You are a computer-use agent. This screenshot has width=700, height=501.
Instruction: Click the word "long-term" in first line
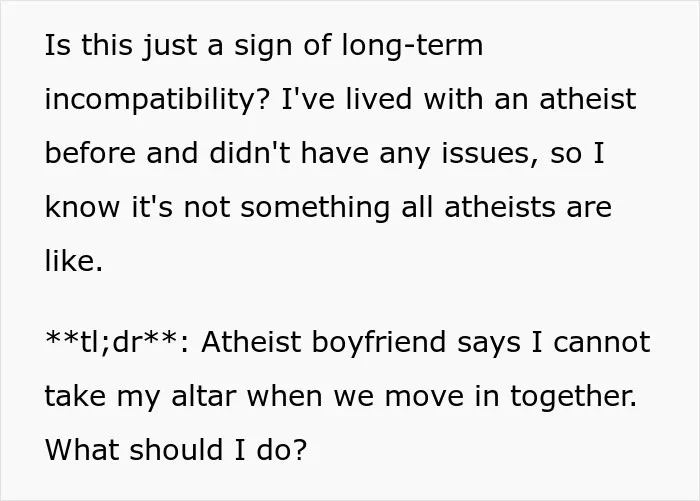412,47
